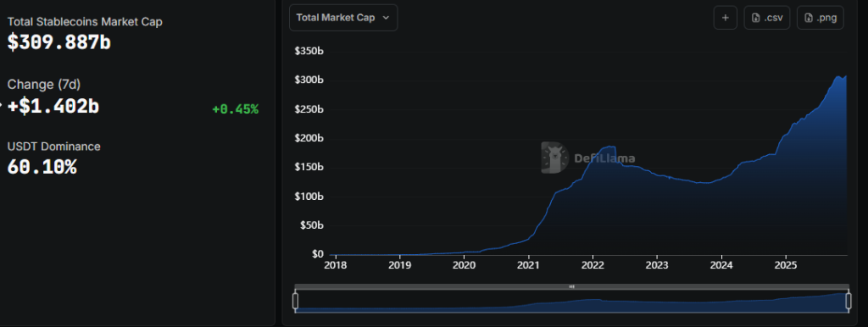Click the USDT Dominance label

(53, 147)
